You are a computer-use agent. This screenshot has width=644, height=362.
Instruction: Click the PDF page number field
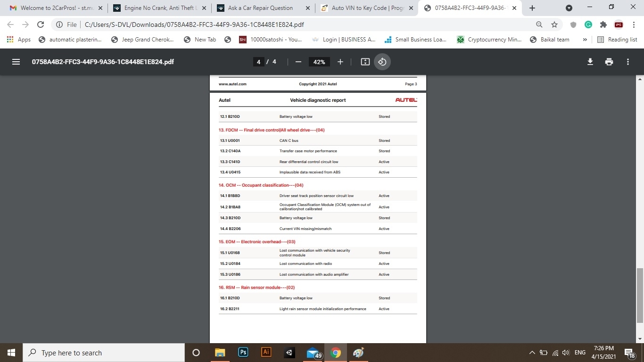point(258,62)
